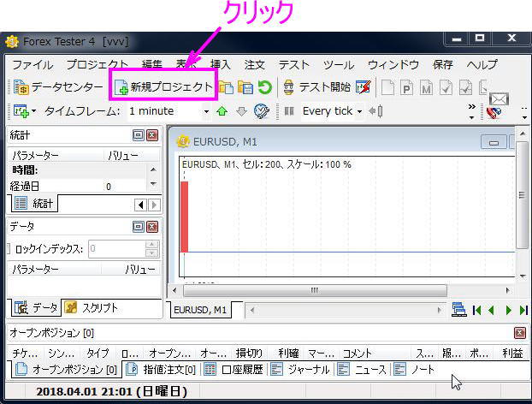
Task: Select the 口座履歴 tab
Action: 234,370
